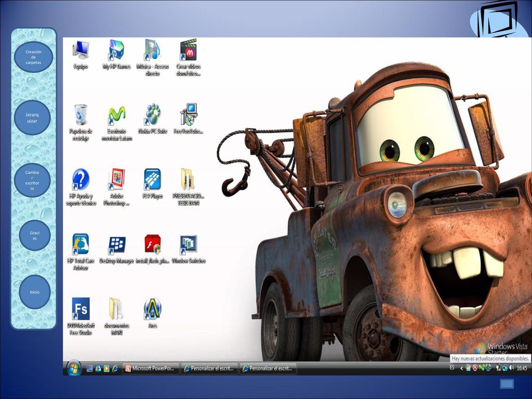This screenshot has width=532, height=399.
Task: Select the Window Switcher shortcut
Action: tap(188, 250)
